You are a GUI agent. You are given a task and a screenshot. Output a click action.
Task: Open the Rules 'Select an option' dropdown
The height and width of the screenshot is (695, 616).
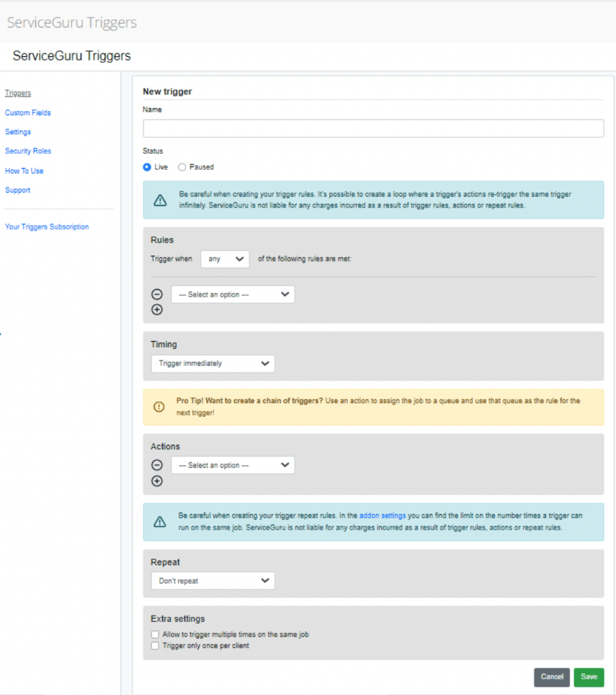click(x=233, y=294)
